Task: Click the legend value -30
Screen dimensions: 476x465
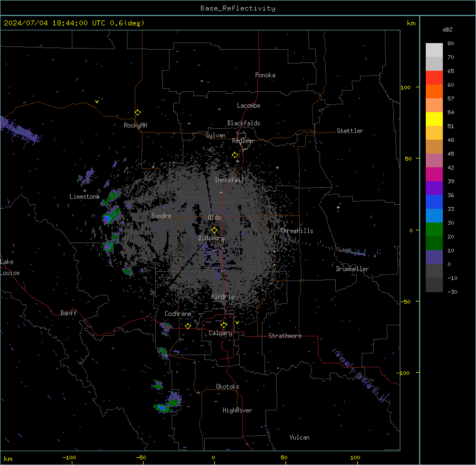Action: (x=452, y=292)
